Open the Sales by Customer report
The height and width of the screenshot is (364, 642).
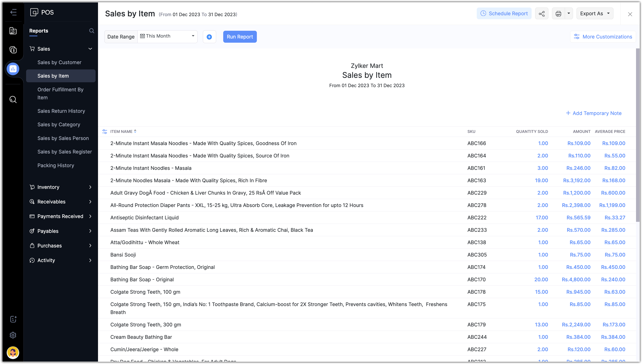tap(59, 62)
